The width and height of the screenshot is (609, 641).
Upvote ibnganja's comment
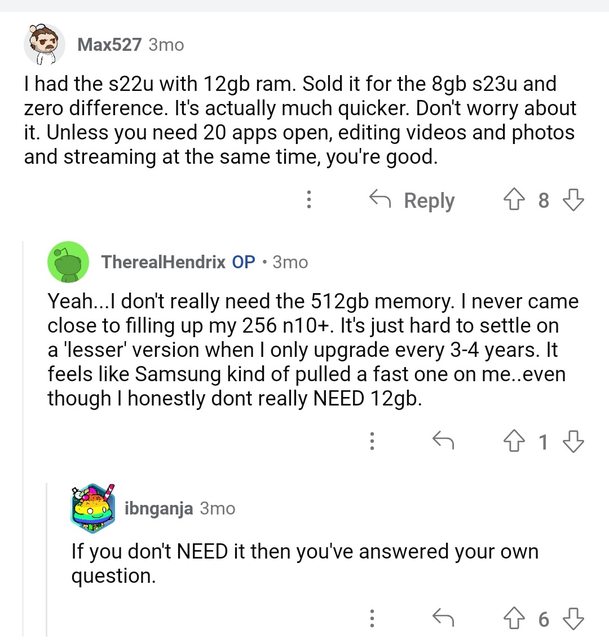tap(513, 617)
